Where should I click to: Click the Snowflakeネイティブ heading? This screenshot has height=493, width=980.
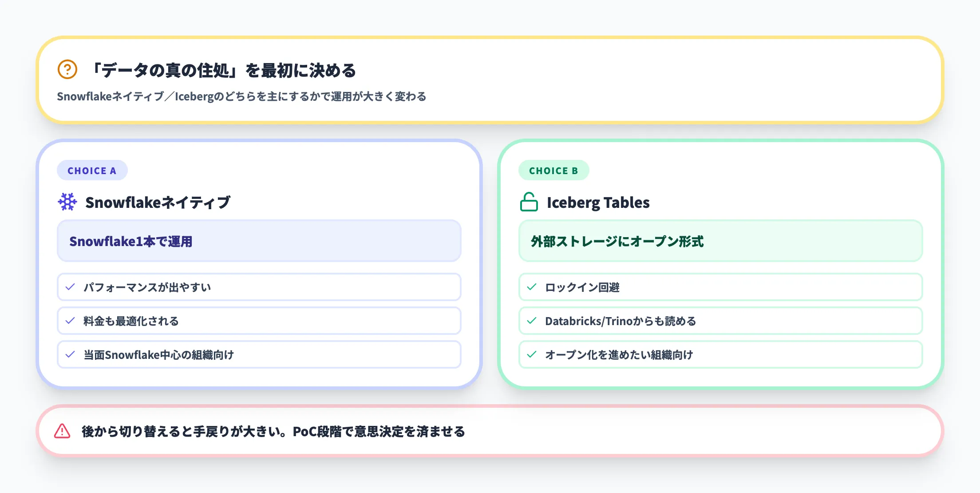coord(158,203)
